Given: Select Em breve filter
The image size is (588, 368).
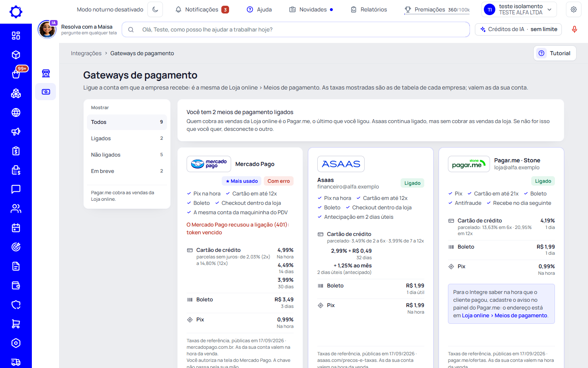Looking at the screenshot, I should pyautogui.click(x=127, y=171).
